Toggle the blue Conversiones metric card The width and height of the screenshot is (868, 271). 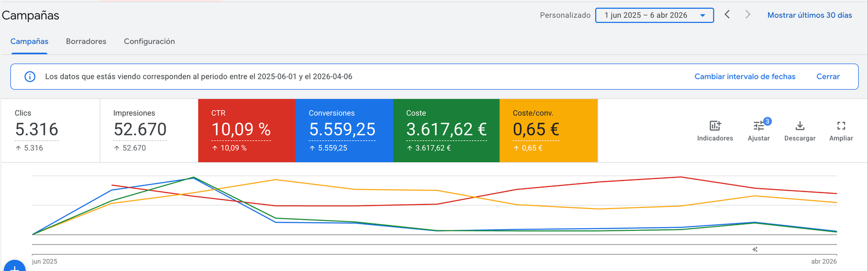[x=344, y=130]
